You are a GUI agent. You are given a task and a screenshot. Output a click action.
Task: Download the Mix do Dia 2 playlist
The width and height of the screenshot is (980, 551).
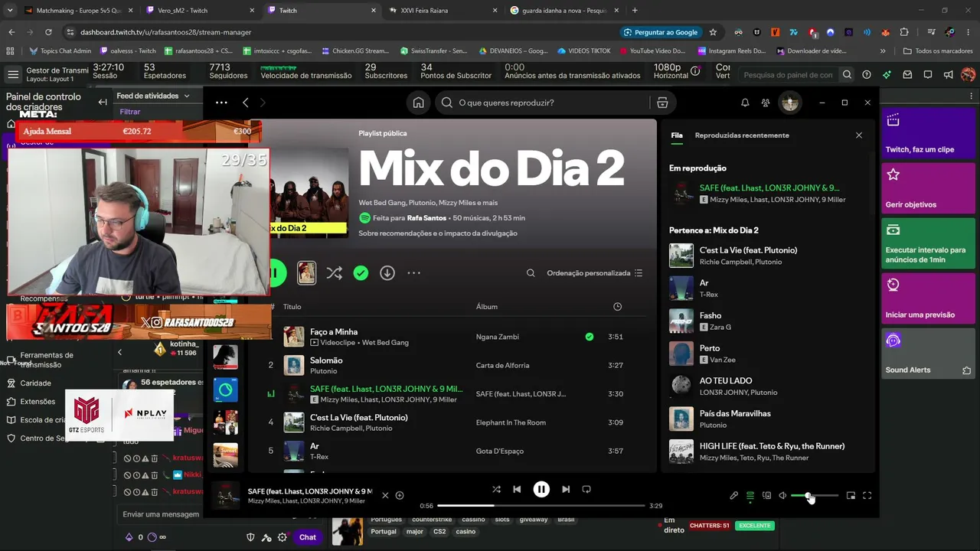[387, 272]
